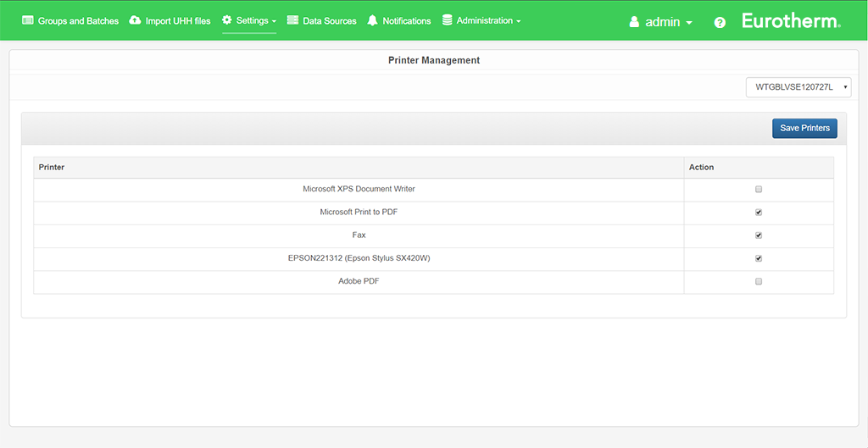Screen dimensions: 868x448
Task: Click the Eurotherm logo
Action: (791, 20)
